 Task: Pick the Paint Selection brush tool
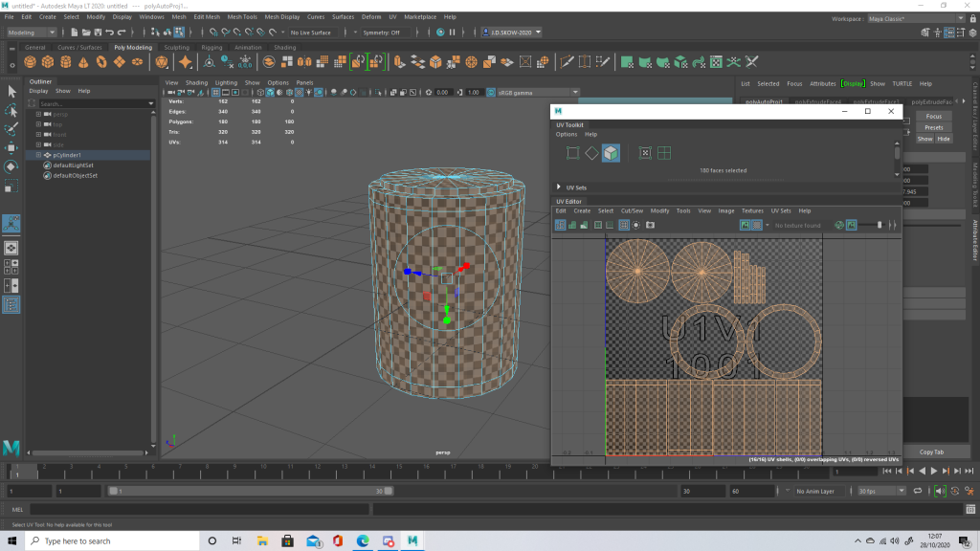coord(11,128)
